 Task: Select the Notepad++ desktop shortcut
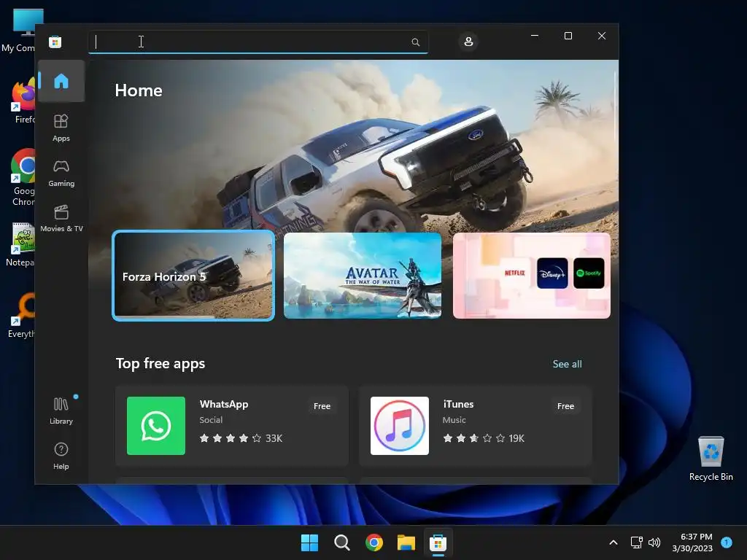(x=21, y=244)
